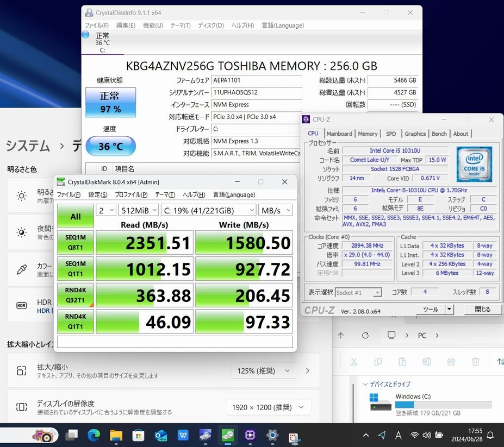This screenshot has width=504, height=447.
Task: Open the 125% (推奨) scale dropdown
Action: pyautogui.click(x=264, y=371)
